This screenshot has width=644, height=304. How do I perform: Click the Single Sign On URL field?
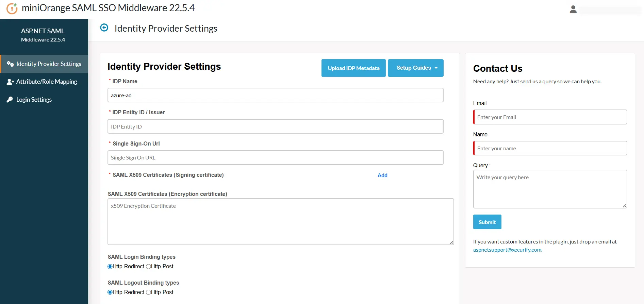click(275, 158)
